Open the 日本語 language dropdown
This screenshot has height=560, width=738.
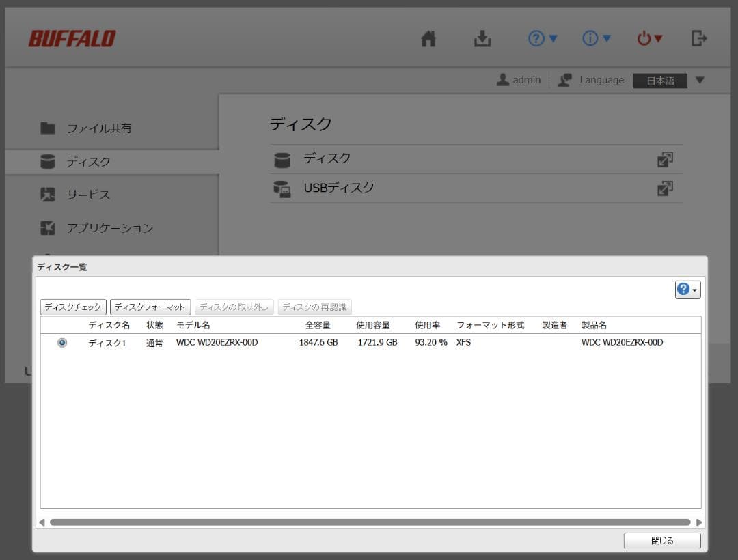click(x=660, y=80)
